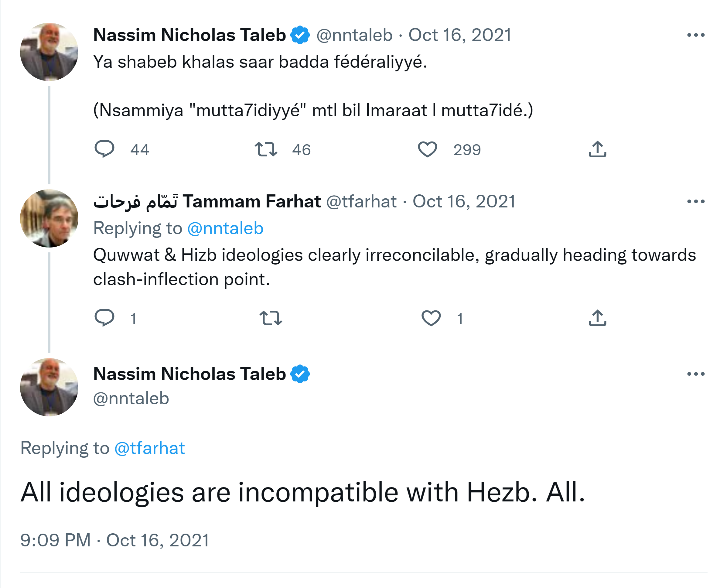
Task: Click the Oct 16, 2021 date on Farhat's tweet
Action: [x=464, y=202]
